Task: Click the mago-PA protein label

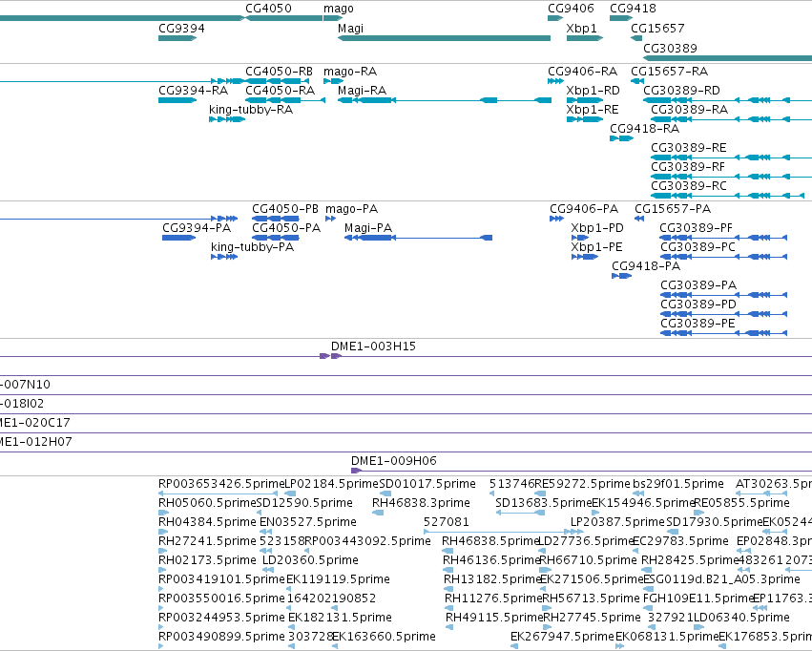Action: [x=352, y=209]
